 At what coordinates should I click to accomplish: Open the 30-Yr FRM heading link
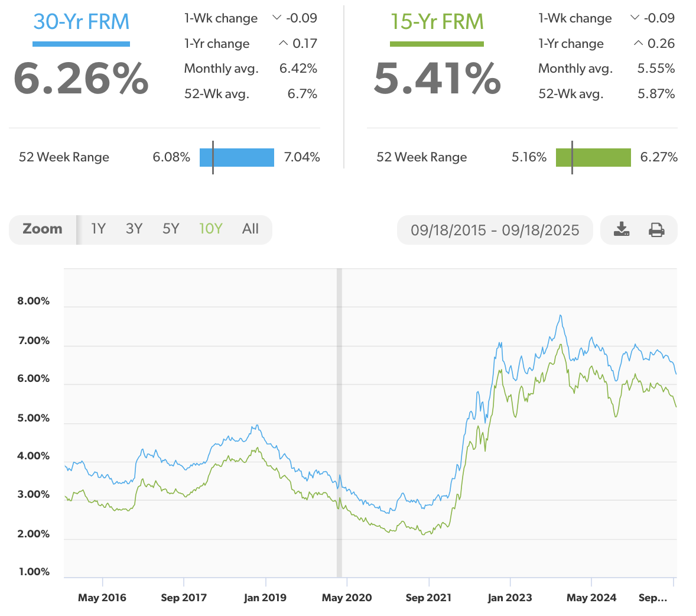[81, 21]
